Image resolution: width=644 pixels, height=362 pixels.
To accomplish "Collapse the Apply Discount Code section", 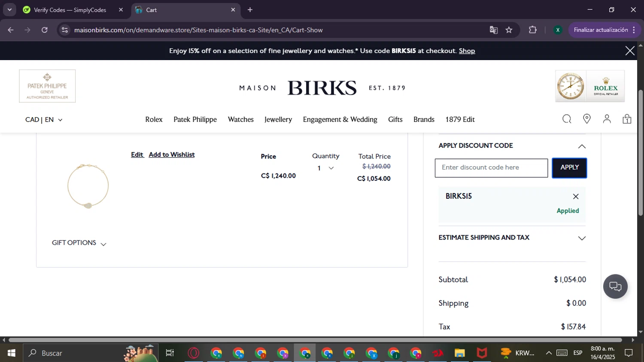I will (582, 146).
